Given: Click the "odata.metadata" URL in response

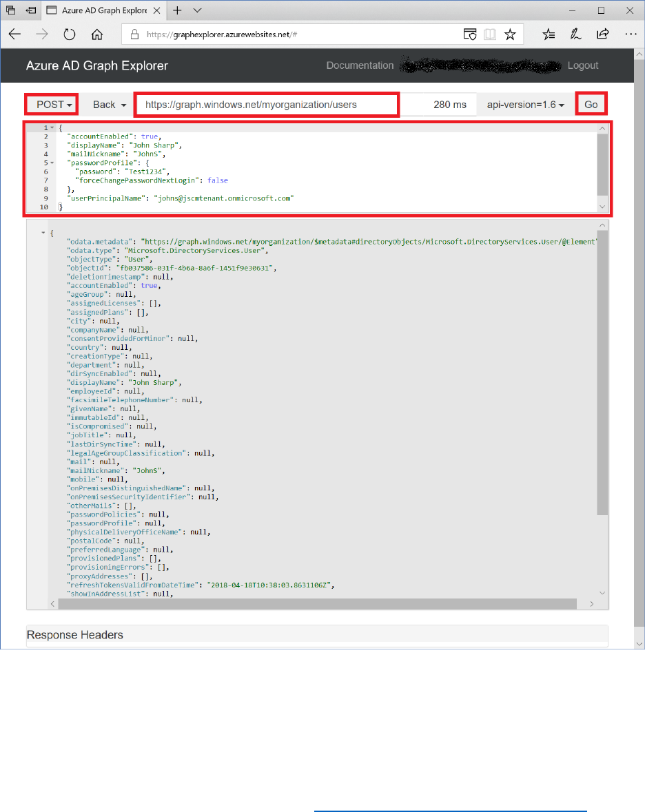Looking at the screenshot, I should coord(369,242).
